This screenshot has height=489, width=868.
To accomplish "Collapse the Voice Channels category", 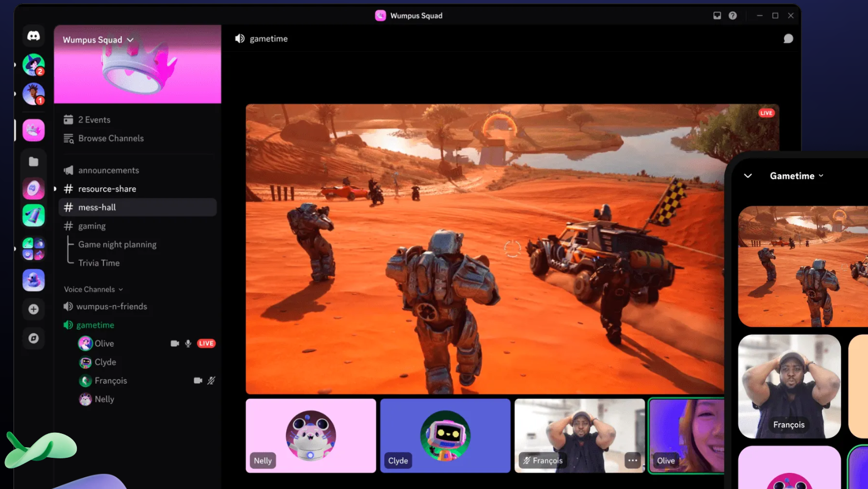I will (94, 290).
